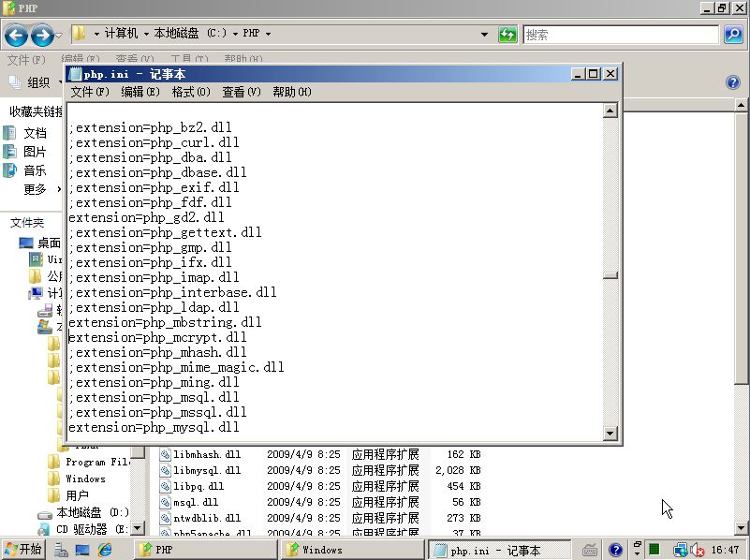750x560 pixels.
Task: Click Notepad scrollbar down arrow
Action: [x=610, y=434]
